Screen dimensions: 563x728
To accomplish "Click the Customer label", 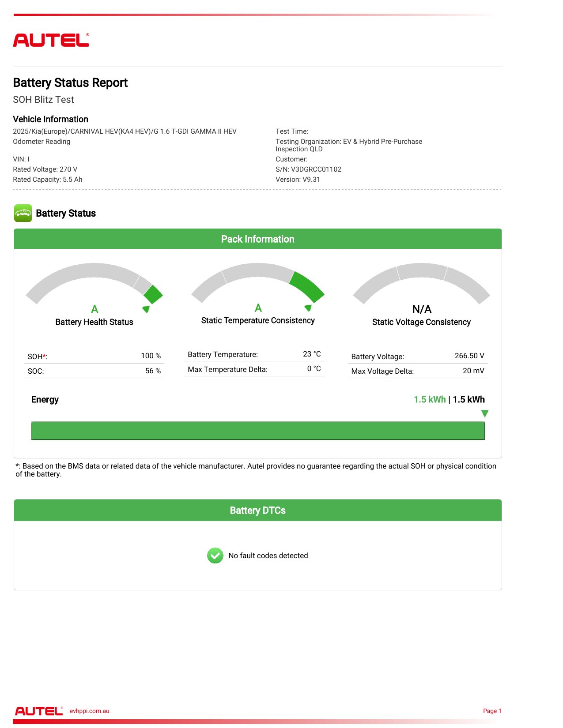I will pyautogui.click(x=291, y=159).
